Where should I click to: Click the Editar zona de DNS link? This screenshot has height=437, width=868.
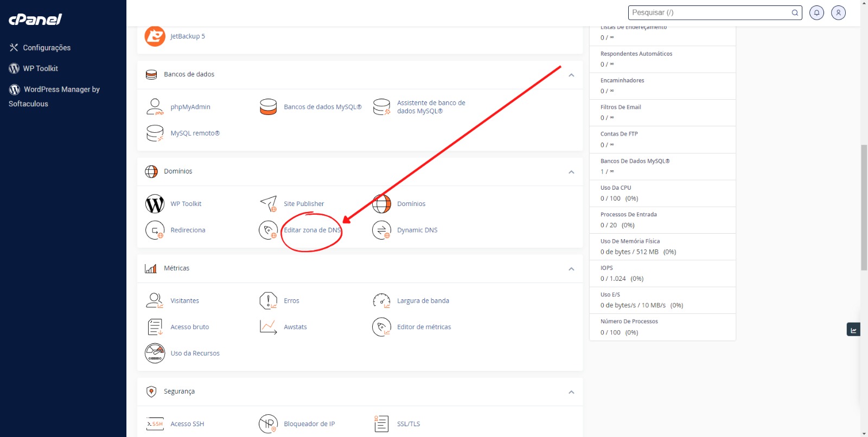(x=312, y=230)
